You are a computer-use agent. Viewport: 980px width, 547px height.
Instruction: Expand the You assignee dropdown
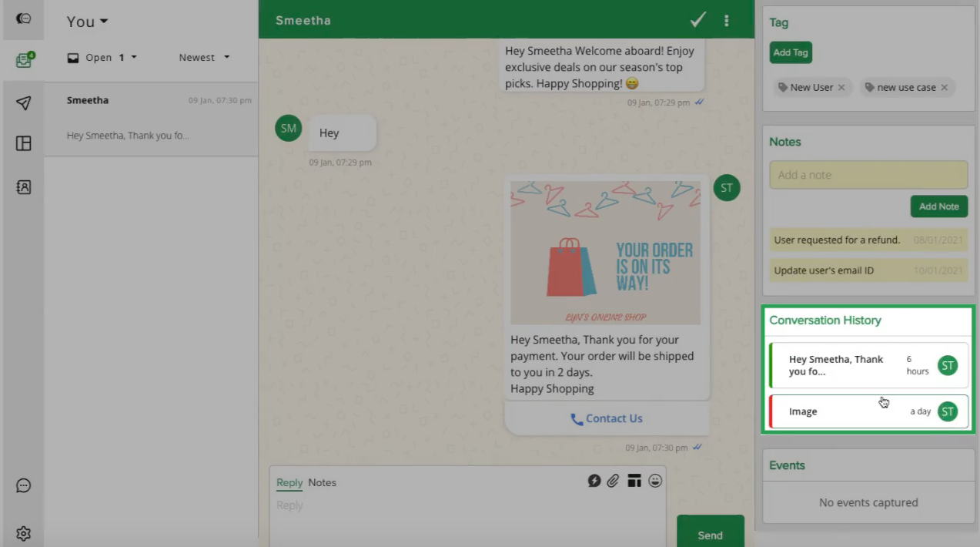tap(87, 22)
